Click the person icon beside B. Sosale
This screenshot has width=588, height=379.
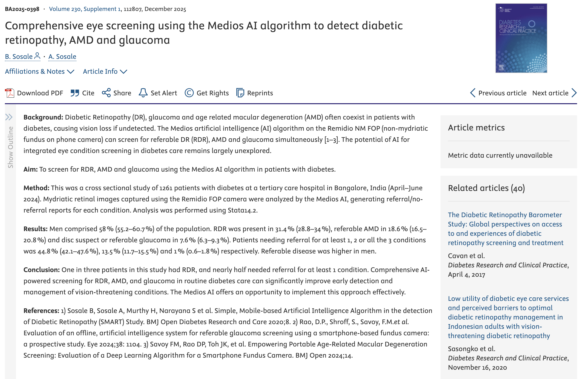click(x=37, y=56)
